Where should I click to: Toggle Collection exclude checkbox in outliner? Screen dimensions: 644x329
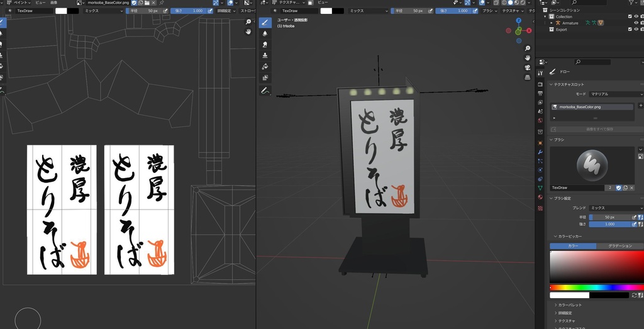pos(630,16)
